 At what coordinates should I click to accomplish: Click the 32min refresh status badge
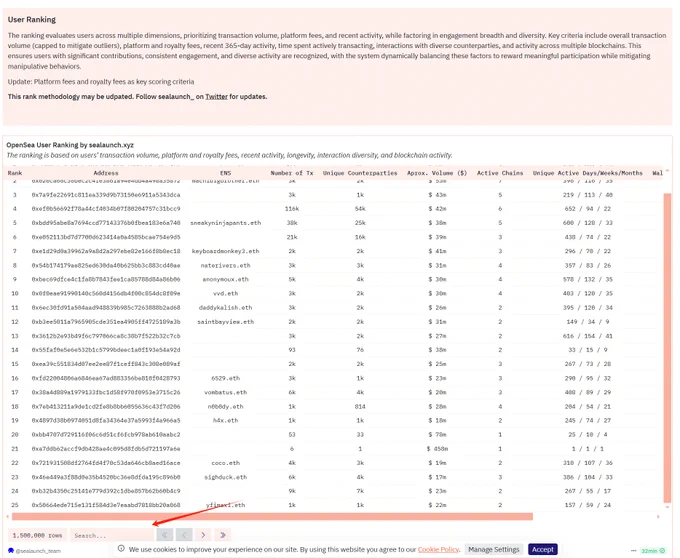point(653,551)
